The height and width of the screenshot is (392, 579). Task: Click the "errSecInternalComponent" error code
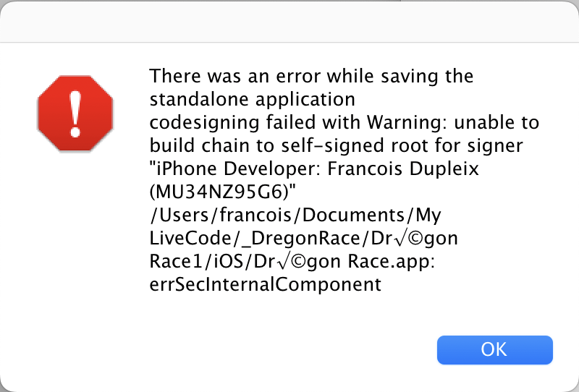pyautogui.click(x=265, y=285)
